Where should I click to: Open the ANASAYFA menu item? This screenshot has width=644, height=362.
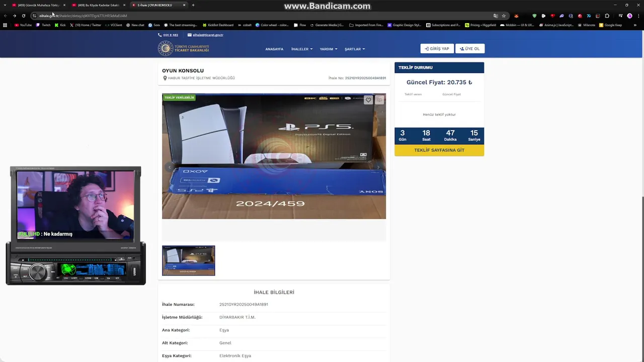pos(274,49)
